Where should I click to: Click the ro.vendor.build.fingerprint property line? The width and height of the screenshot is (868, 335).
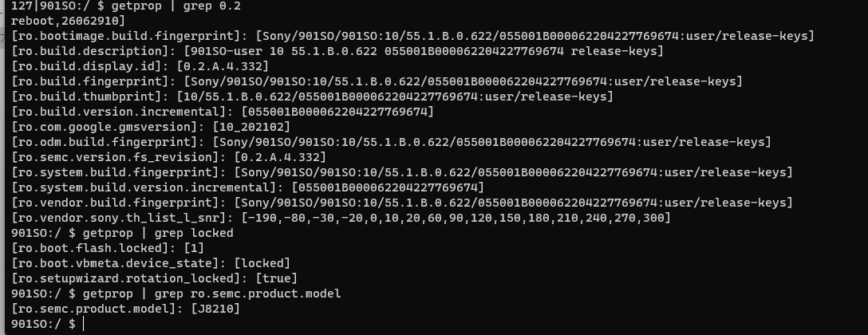click(x=402, y=203)
